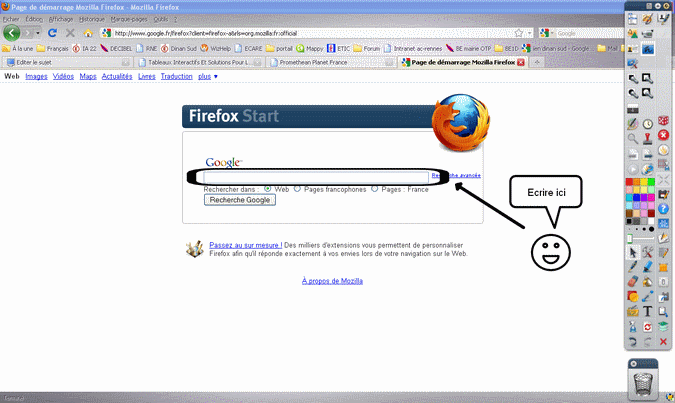Select the Text T tool

click(x=647, y=311)
